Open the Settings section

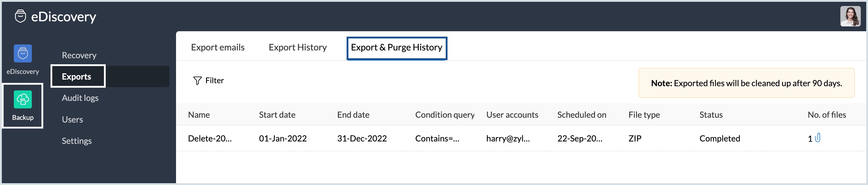click(77, 141)
